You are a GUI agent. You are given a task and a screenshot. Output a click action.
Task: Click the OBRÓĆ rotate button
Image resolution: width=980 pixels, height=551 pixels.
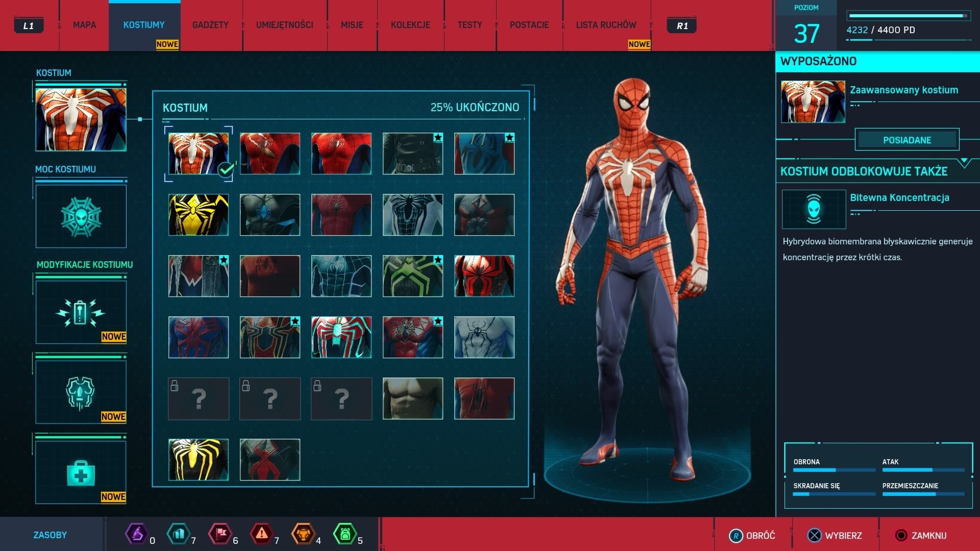(x=752, y=536)
